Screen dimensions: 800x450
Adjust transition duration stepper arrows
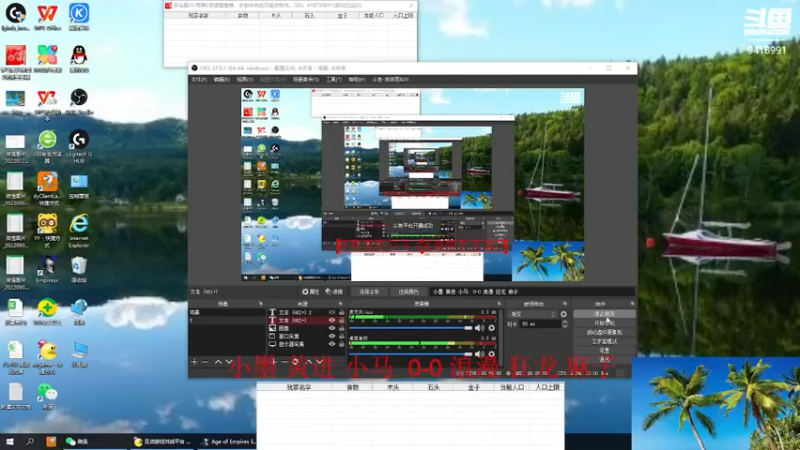tap(564, 324)
